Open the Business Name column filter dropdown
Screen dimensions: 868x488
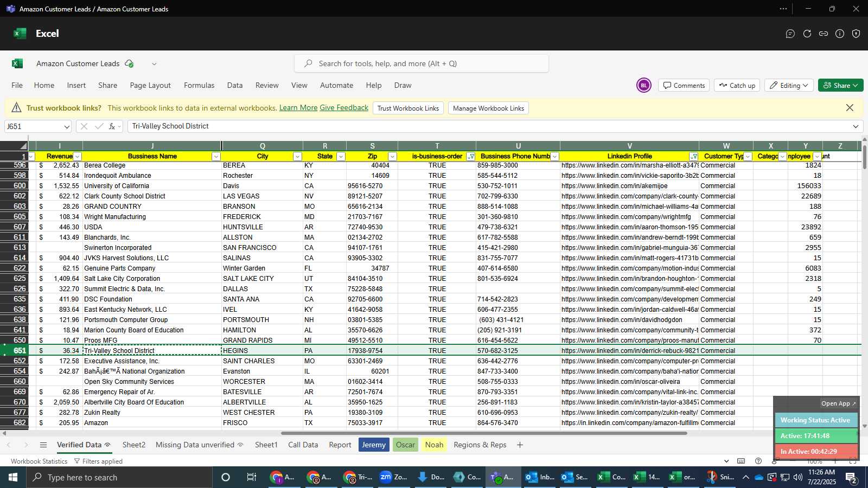point(216,157)
